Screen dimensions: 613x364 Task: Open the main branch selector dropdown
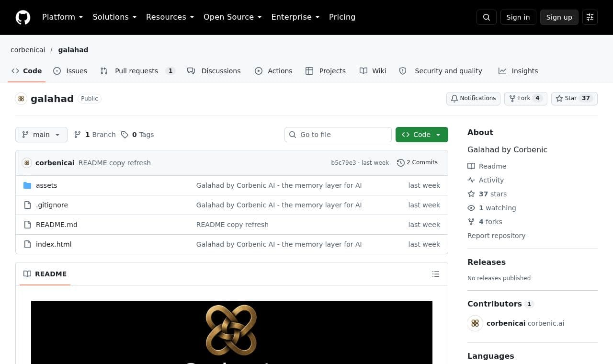(x=41, y=135)
